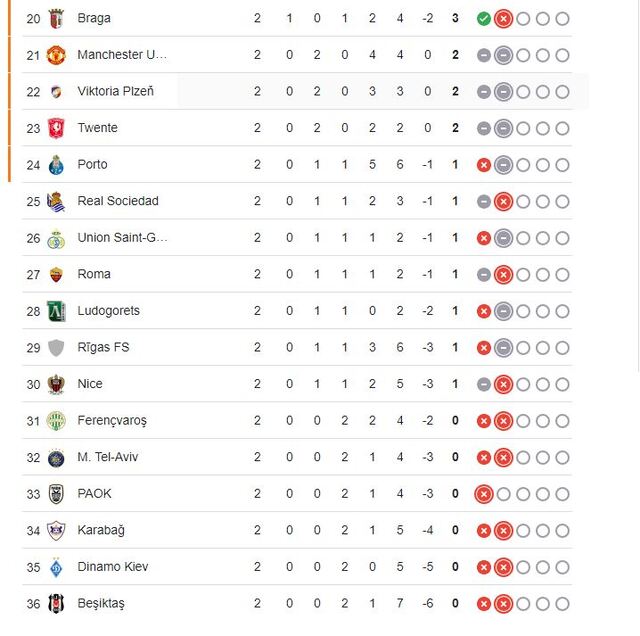640x636 pixels.
Task: Select the M. Tel-Aviv team name
Action: click(x=106, y=457)
